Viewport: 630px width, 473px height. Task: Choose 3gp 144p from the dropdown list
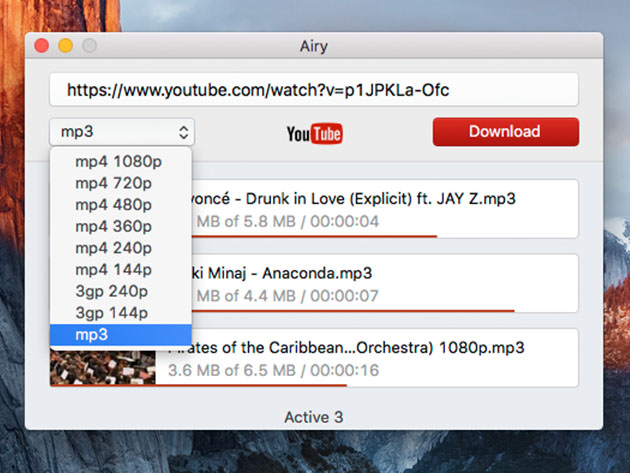coord(121,313)
